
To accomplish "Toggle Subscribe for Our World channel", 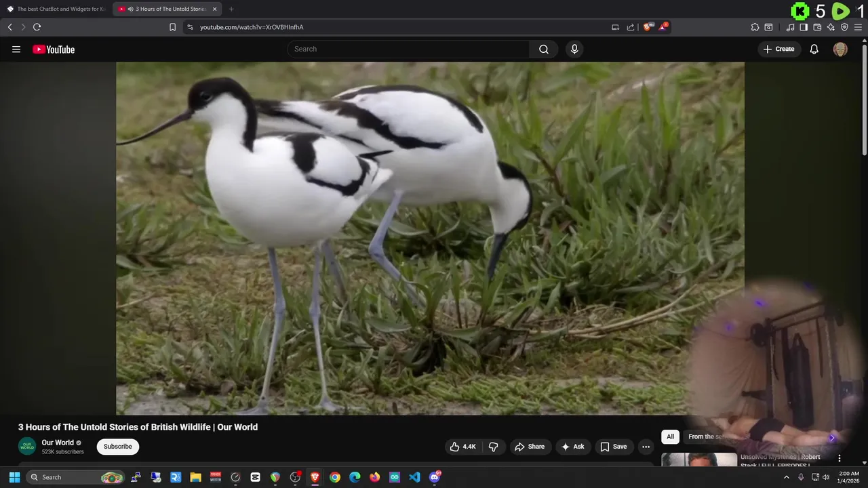I will click(117, 447).
